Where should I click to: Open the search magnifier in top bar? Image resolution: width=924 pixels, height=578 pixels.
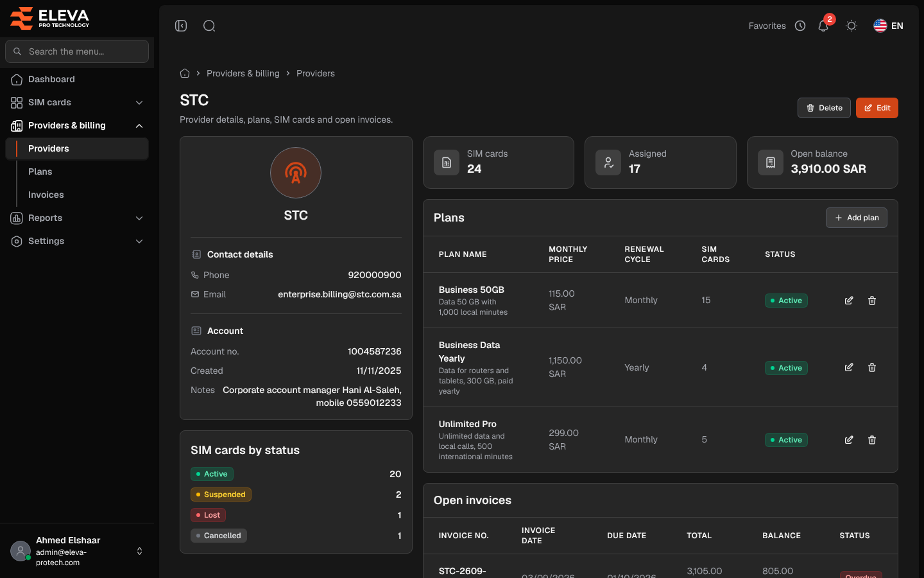click(209, 26)
